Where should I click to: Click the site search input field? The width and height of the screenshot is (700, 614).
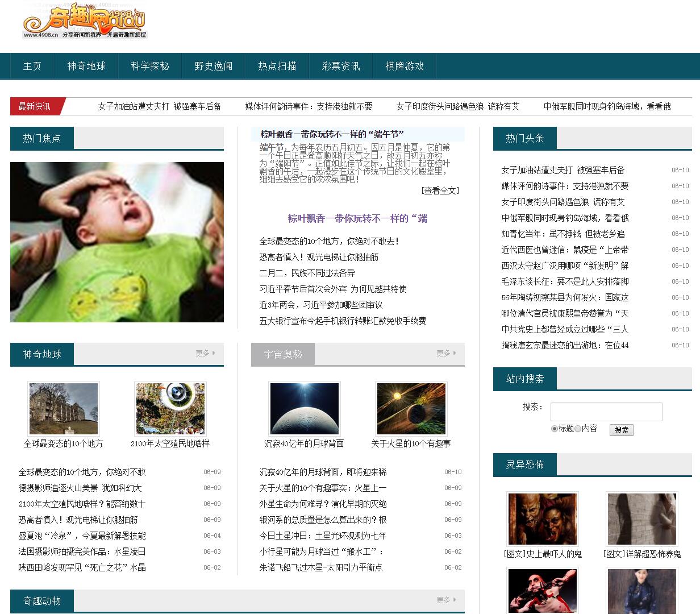click(606, 412)
